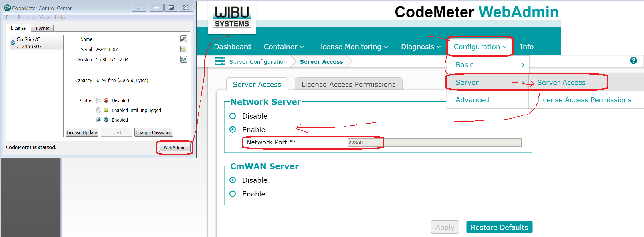Click the WebAdmin help question mark icon
The width and height of the screenshot is (644, 237).
coord(633,60)
